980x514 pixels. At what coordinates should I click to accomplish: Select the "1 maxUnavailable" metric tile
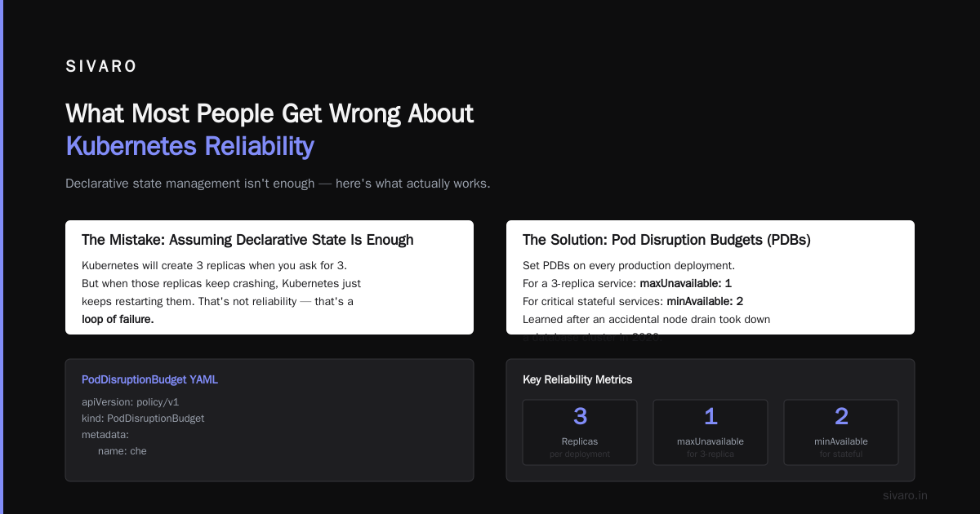pyautogui.click(x=710, y=432)
